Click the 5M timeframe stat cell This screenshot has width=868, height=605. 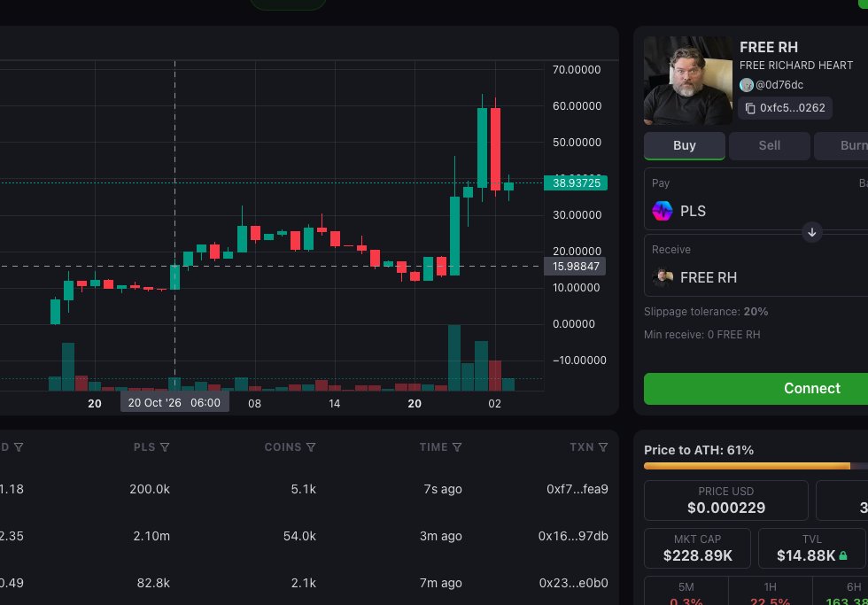[x=686, y=591]
